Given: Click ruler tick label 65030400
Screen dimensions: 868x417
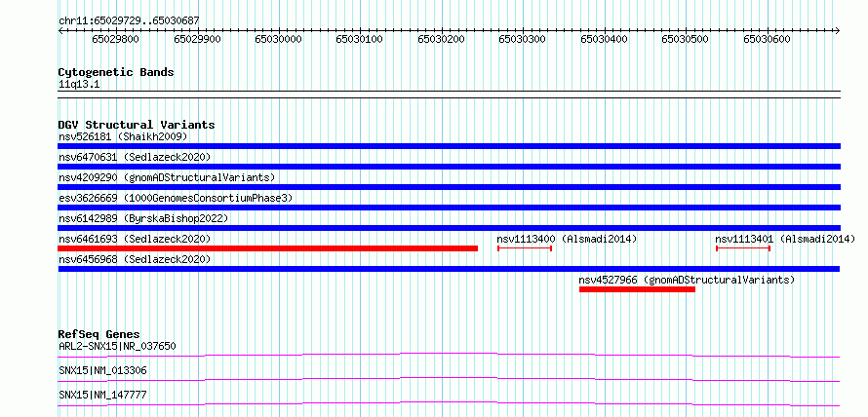Looking at the screenshot, I should 604,39.
